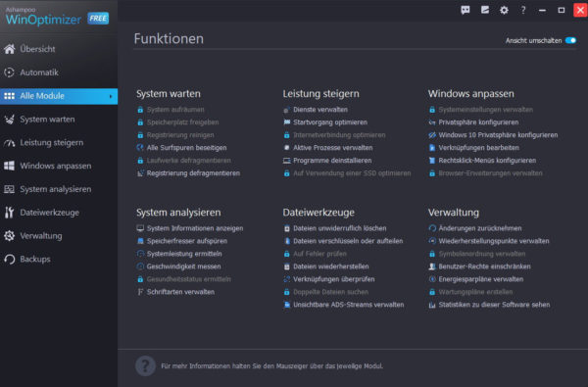The width and height of the screenshot is (588, 387).
Task: Open Geschwindigkeit messen
Action: 184,266
